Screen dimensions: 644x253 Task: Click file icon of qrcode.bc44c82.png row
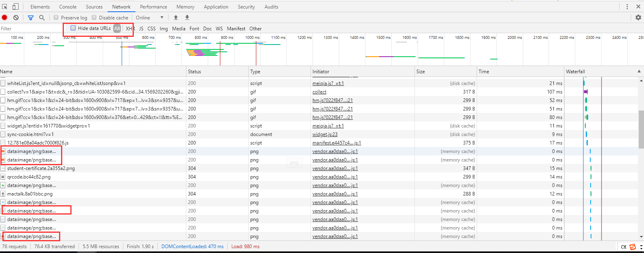coord(3,177)
